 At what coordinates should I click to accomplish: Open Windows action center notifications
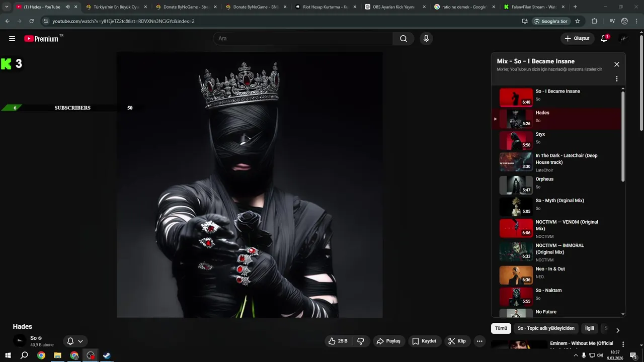click(633, 355)
